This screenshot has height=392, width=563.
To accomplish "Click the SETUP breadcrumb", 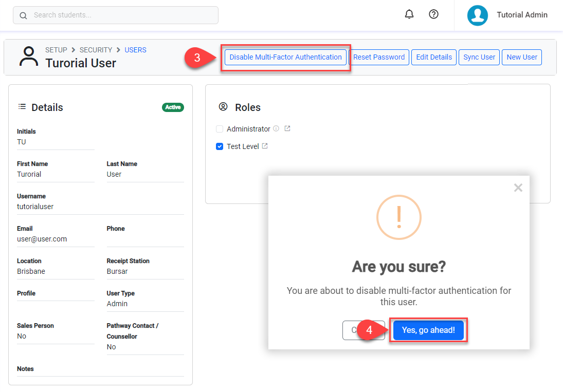I will coord(56,50).
